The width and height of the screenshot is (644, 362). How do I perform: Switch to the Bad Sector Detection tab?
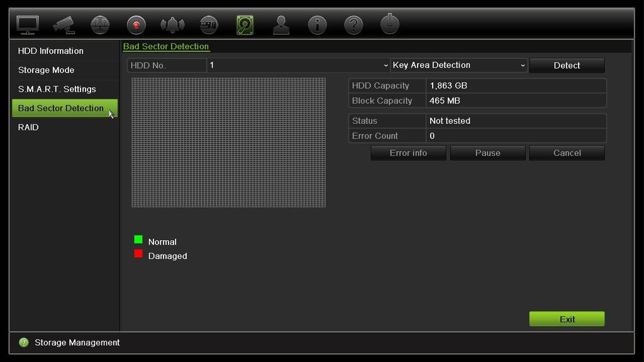point(166,47)
